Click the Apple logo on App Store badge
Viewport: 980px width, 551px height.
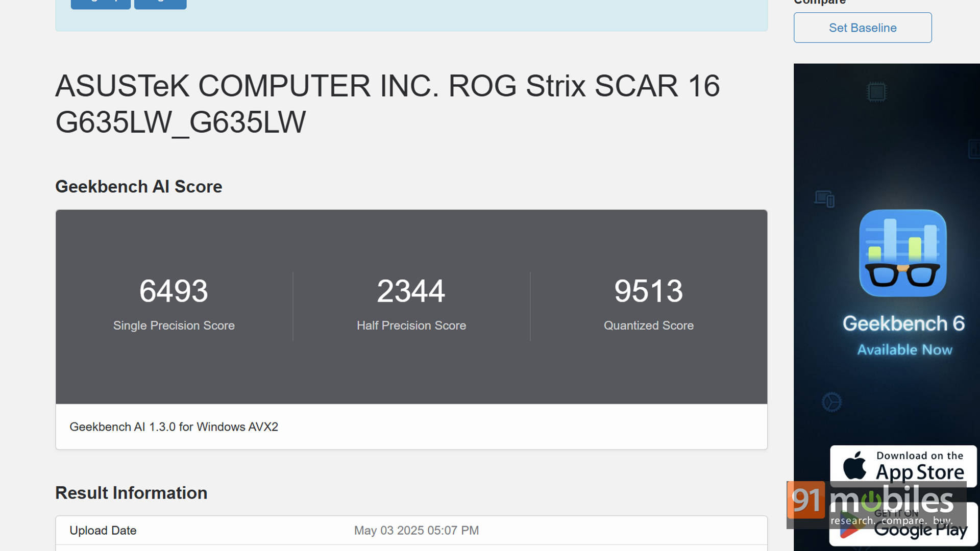tap(854, 465)
